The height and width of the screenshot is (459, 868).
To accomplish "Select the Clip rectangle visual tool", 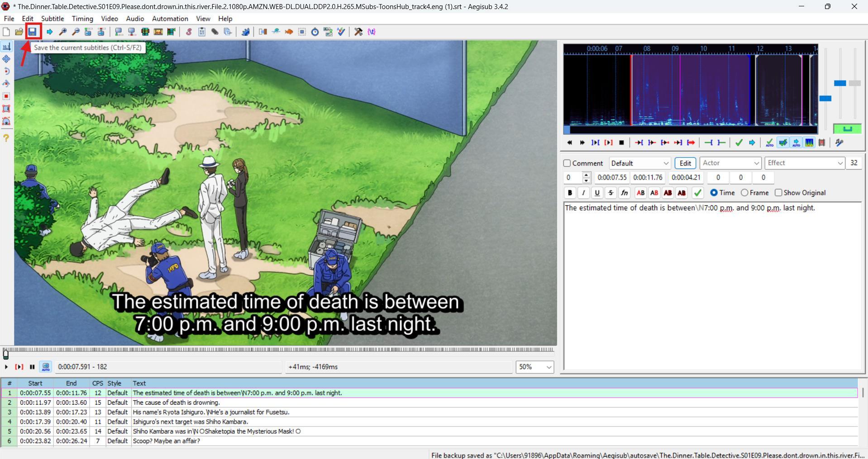I will pyautogui.click(x=6, y=109).
